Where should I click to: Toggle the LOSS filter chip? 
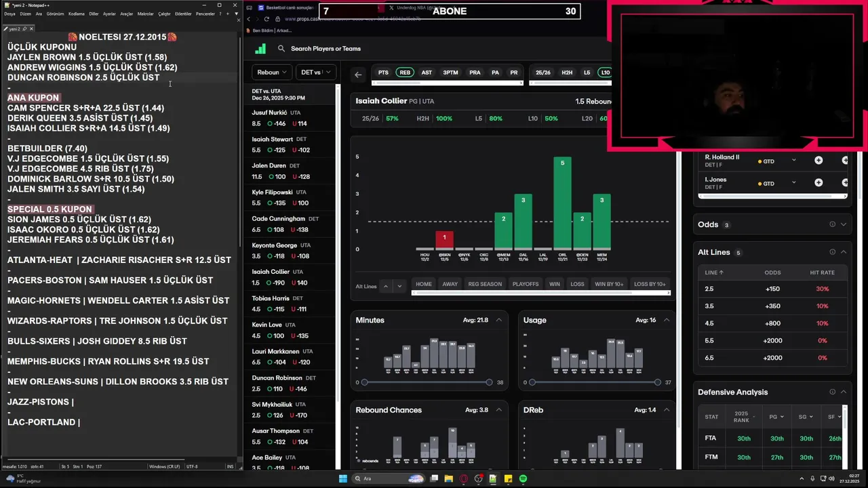point(578,284)
